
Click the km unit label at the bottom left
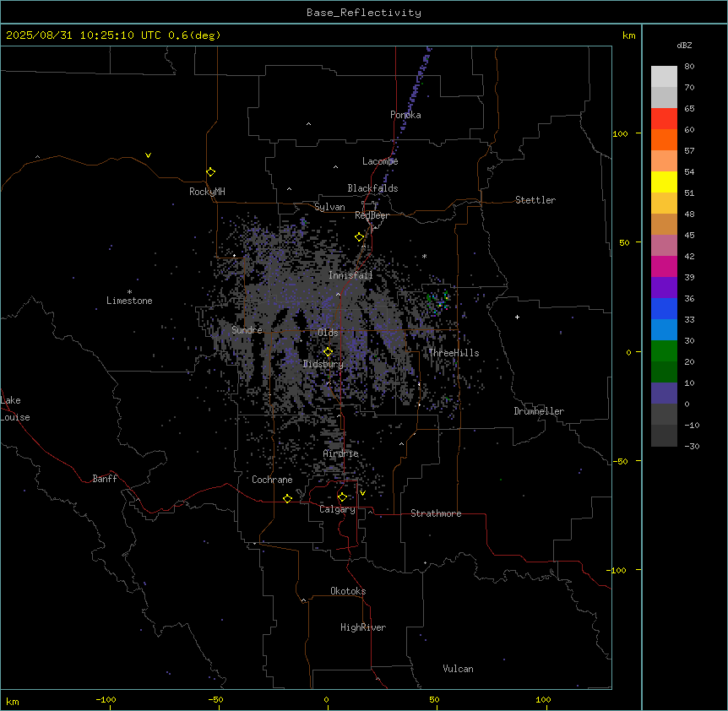(13, 702)
